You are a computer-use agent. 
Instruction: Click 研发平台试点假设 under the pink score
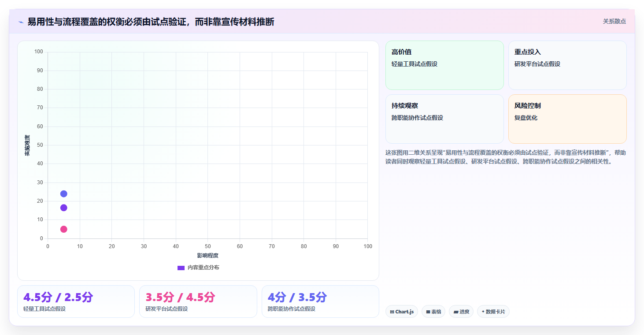click(167, 309)
